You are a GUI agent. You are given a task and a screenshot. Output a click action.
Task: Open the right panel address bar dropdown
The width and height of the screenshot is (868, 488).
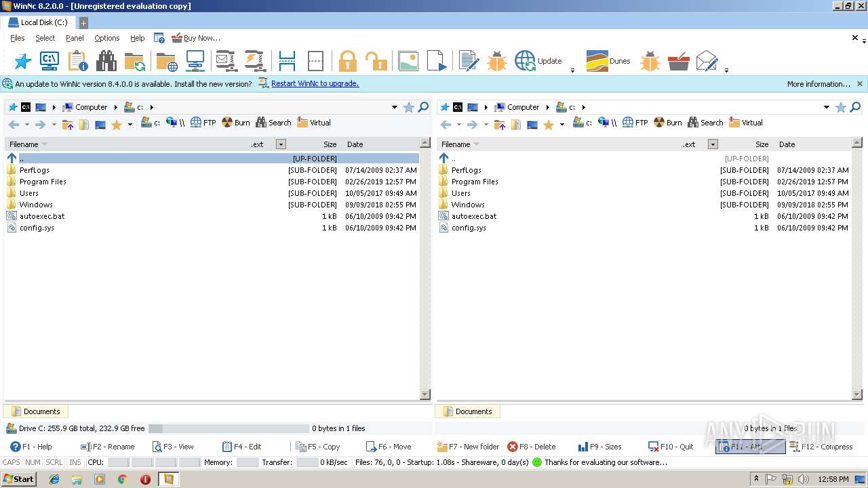tap(826, 107)
